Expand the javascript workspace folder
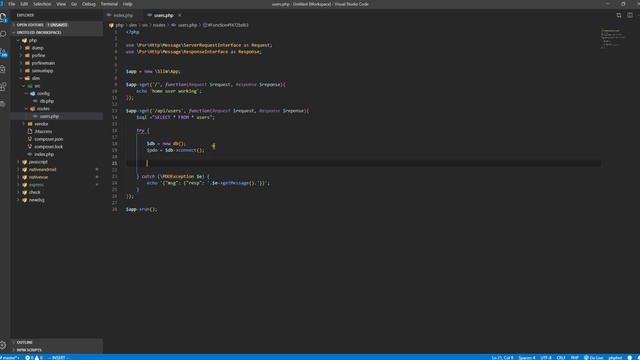The width and height of the screenshot is (640, 360). (x=57, y=162)
